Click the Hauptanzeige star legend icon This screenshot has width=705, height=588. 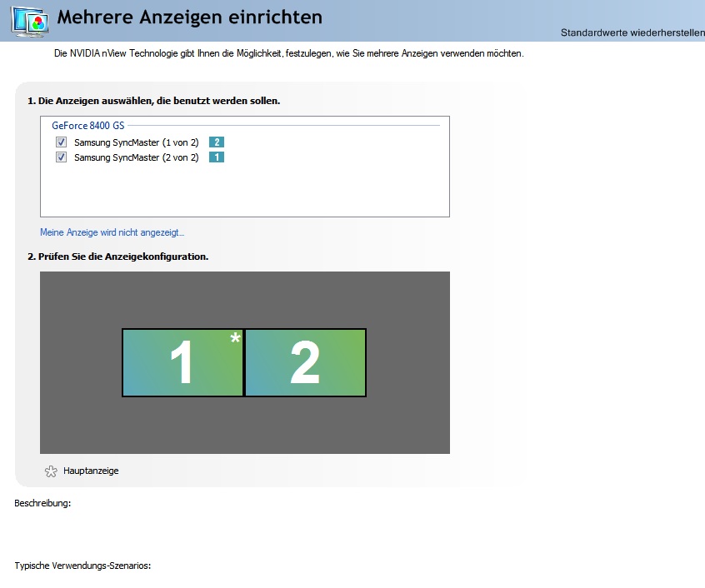[x=51, y=471]
